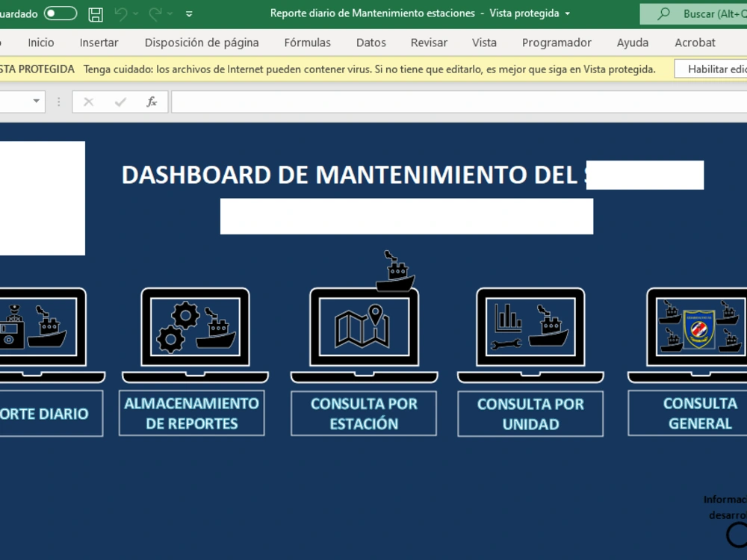747x560 pixels.
Task: Toggle the AutoSave switch
Action: [61, 13]
